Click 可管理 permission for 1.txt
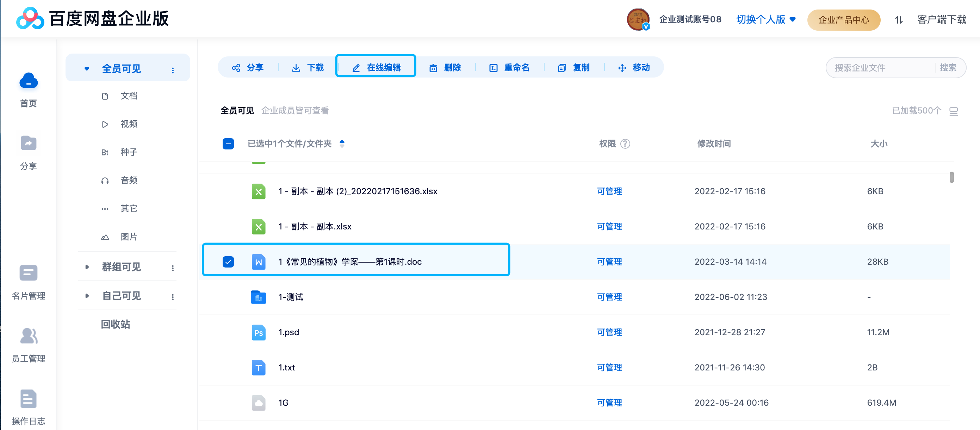The image size is (980, 430). coord(609,368)
